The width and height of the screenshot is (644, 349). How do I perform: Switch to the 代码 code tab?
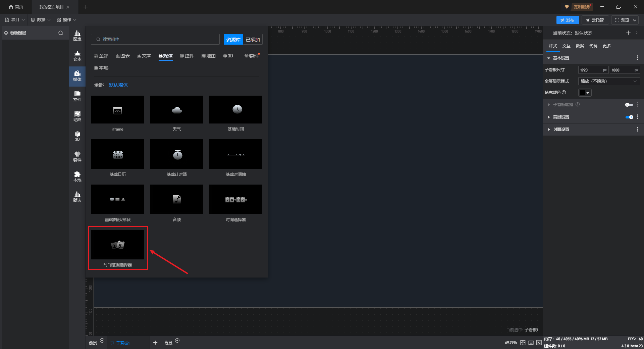click(593, 46)
